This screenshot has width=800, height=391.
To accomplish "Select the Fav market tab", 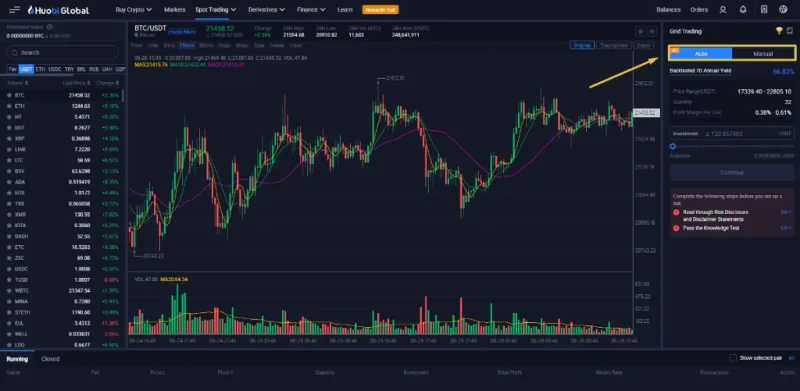I will coord(12,69).
